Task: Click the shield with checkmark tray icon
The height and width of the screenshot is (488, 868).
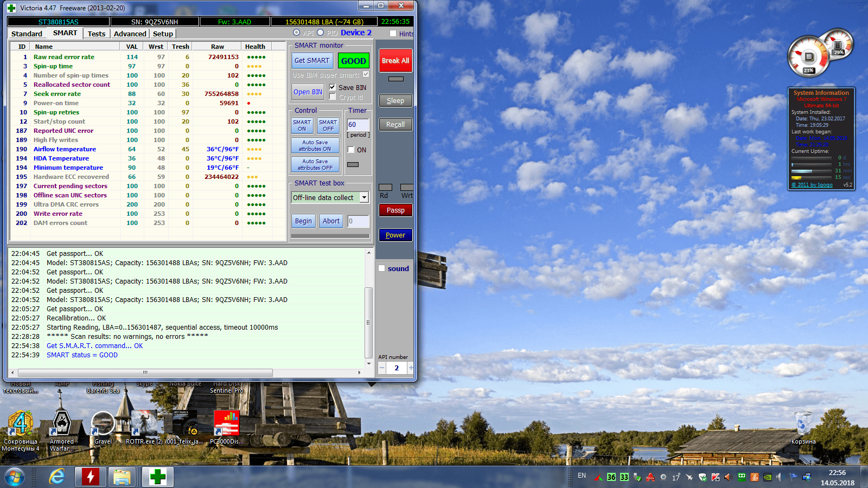Action: pyautogui.click(x=703, y=477)
